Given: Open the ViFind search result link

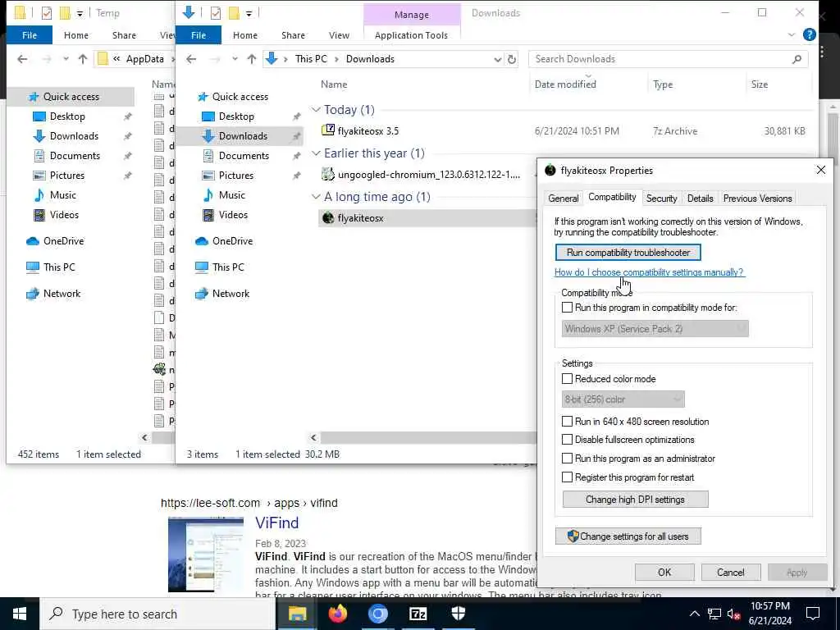Looking at the screenshot, I should 277,523.
